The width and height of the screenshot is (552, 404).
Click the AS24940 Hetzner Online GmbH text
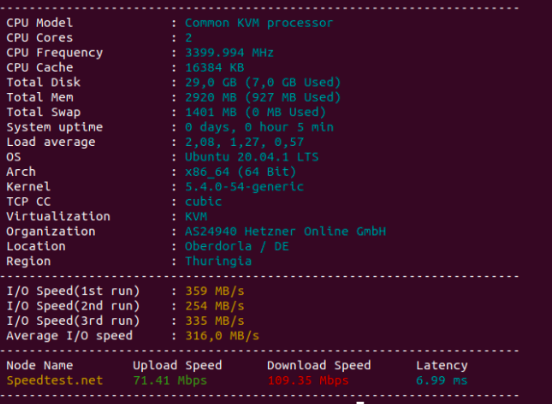tap(286, 232)
